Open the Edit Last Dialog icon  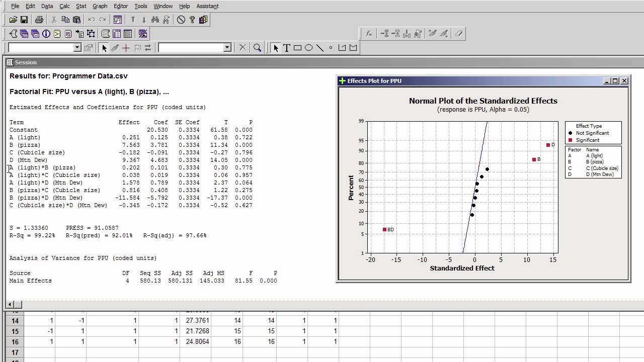pos(118,20)
